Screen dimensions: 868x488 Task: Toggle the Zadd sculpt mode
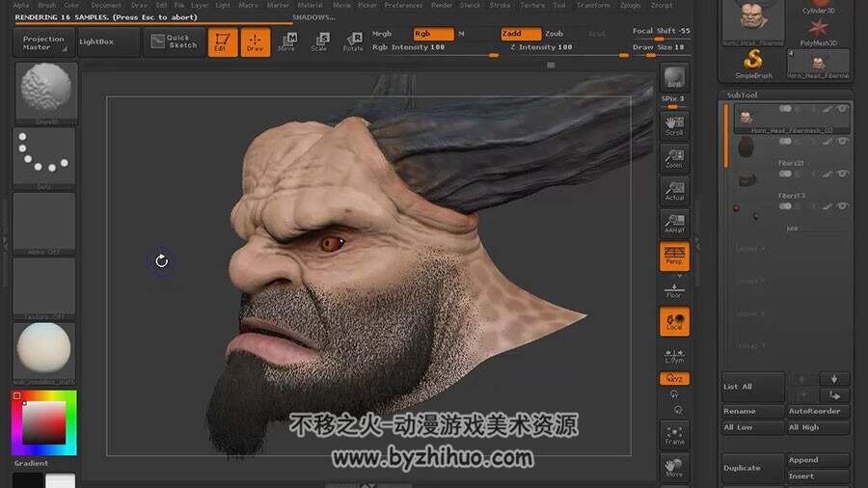click(x=521, y=34)
